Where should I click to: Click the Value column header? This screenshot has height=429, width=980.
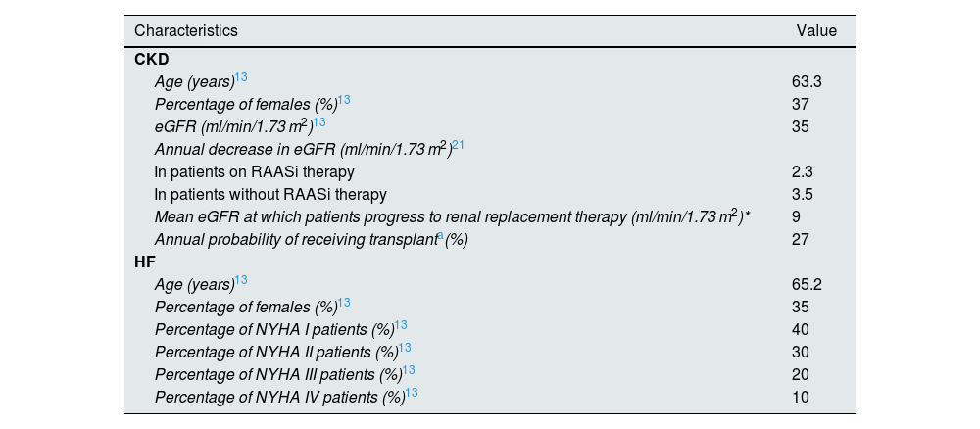(x=816, y=31)
